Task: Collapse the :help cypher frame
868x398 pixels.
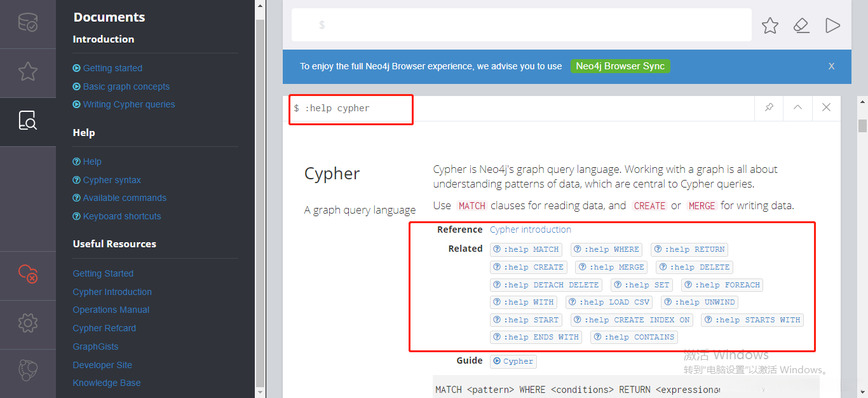Action: click(797, 107)
